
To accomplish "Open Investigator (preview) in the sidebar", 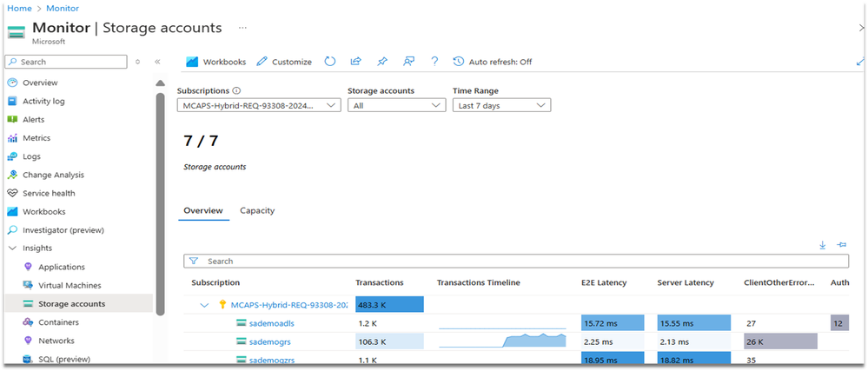I will coord(63,229).
